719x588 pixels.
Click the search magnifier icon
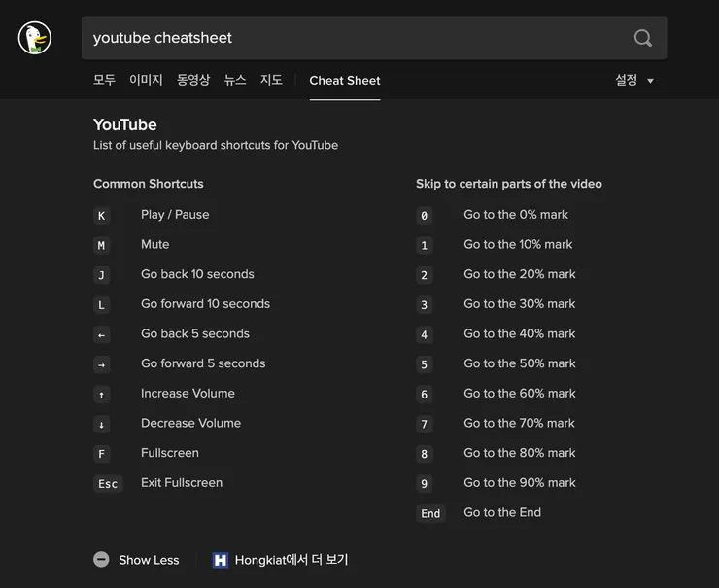point(643,38)
